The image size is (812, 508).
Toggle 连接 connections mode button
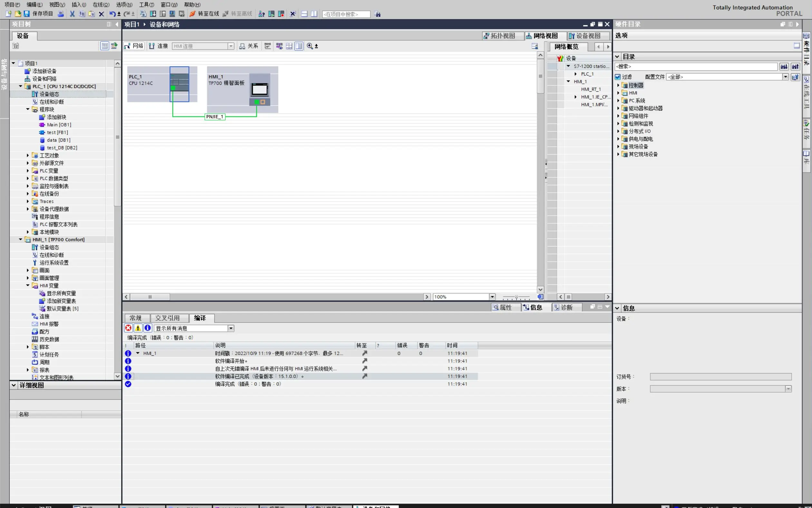pos(158,46)
